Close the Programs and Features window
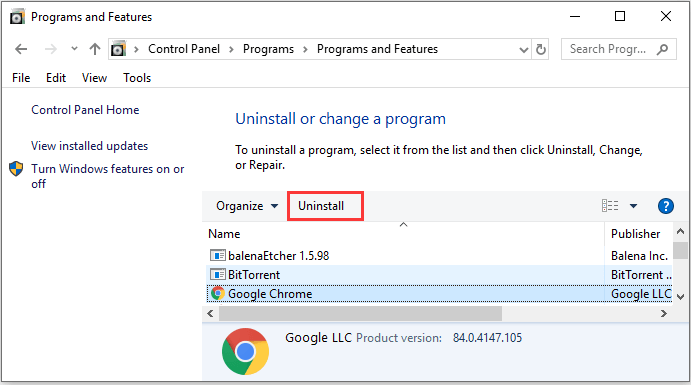Viewport: 691px width, 385px height. (x=666, y=17)
